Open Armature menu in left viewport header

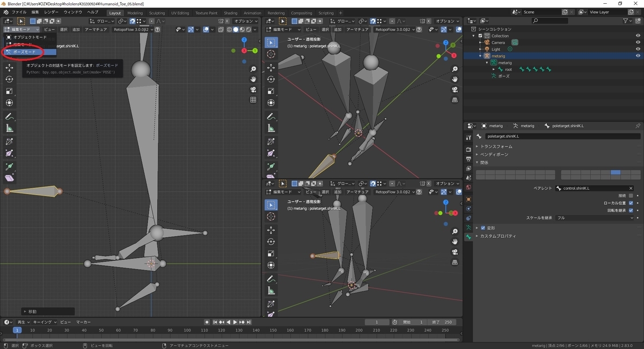pyautogui.click(x=96, y=30)
